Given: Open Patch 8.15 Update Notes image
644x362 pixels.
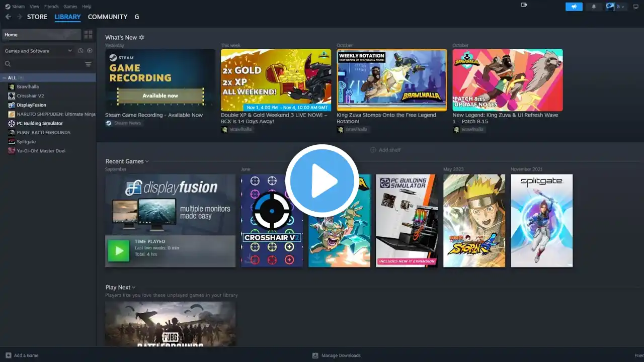Looking at the screenshot, I should (508, 80).
